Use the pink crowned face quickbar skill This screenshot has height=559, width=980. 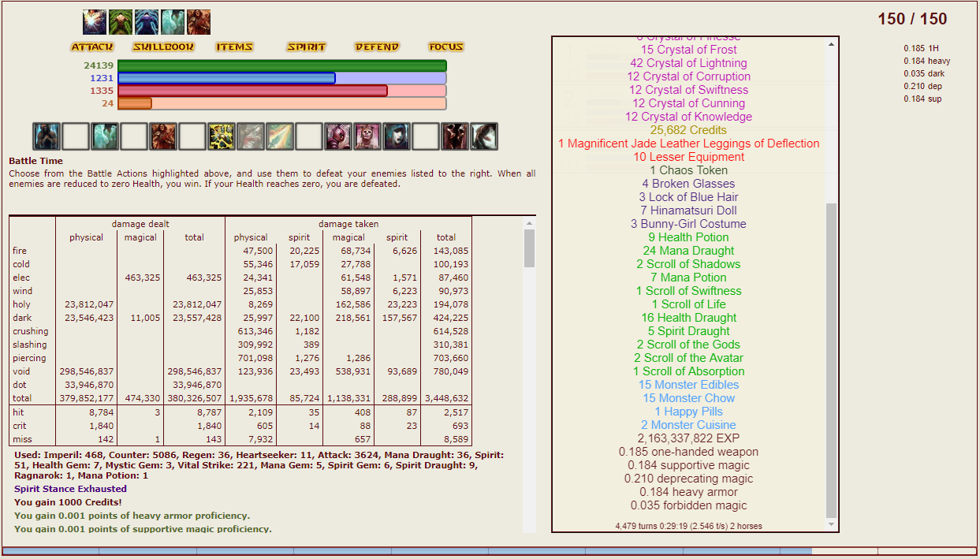(x=367, y=136)
